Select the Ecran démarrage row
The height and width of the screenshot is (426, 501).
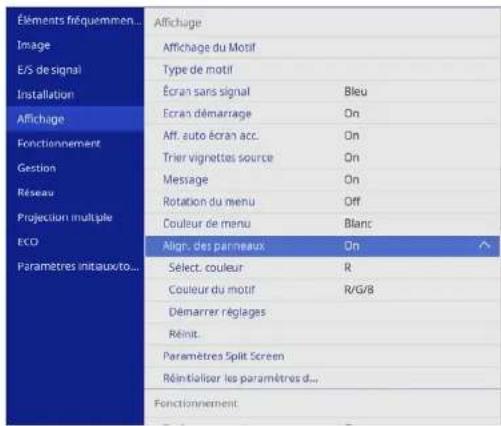pyautogui.click(x=322, y=113)
